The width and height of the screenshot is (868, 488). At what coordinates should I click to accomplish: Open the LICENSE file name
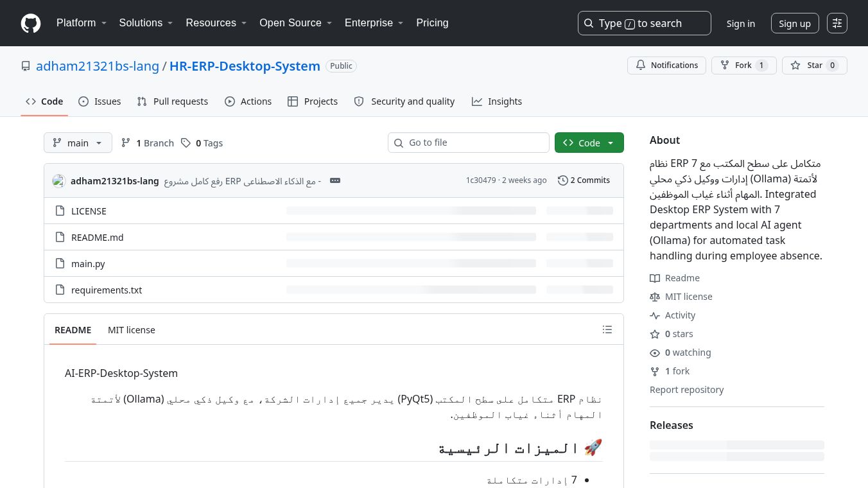click(x=89, y=211)
